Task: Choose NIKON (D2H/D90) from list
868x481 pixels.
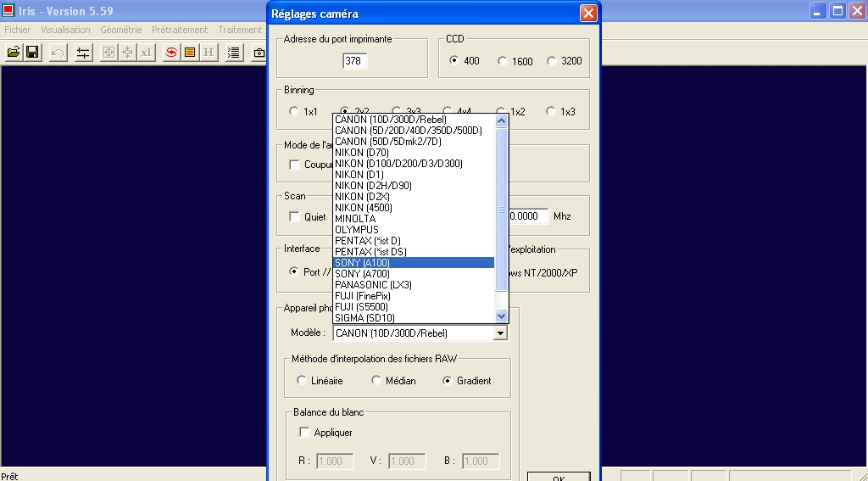Action: [414, 186]
